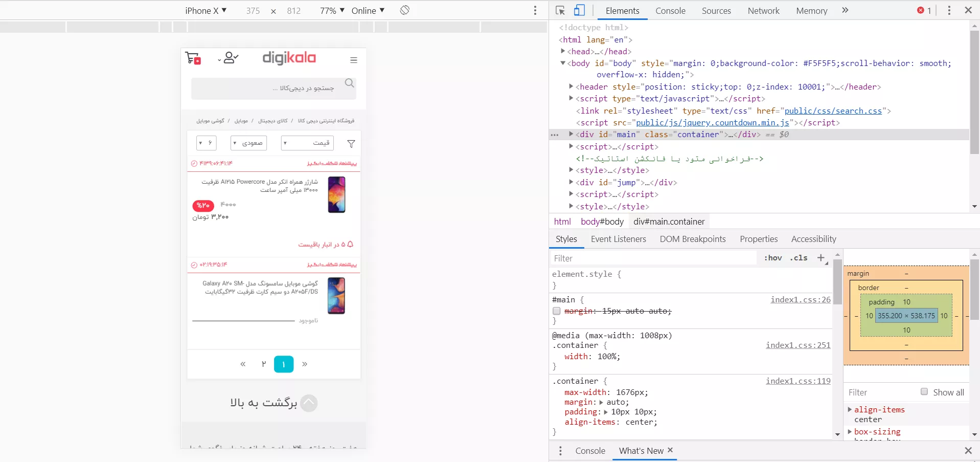Go to page 2 in pagination

(264, 364)
